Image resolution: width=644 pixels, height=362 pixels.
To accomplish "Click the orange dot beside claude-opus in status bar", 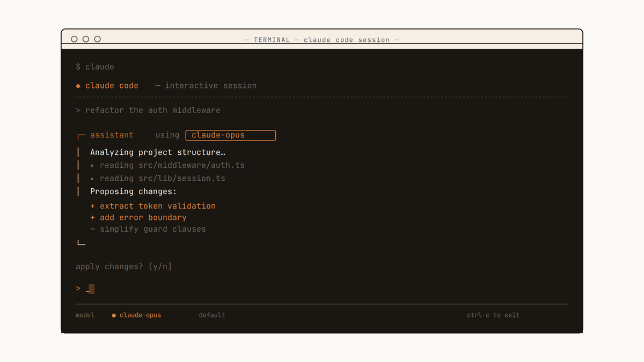I will click(114, 315).
